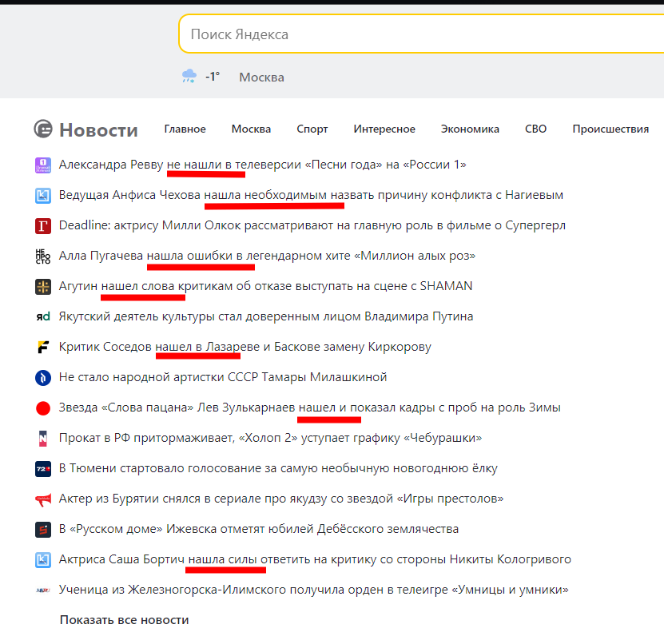Screen dimensions: 664x644
Task: Switch to the Главное news tab
Action: pyautogui.click(x=185, y=129)
